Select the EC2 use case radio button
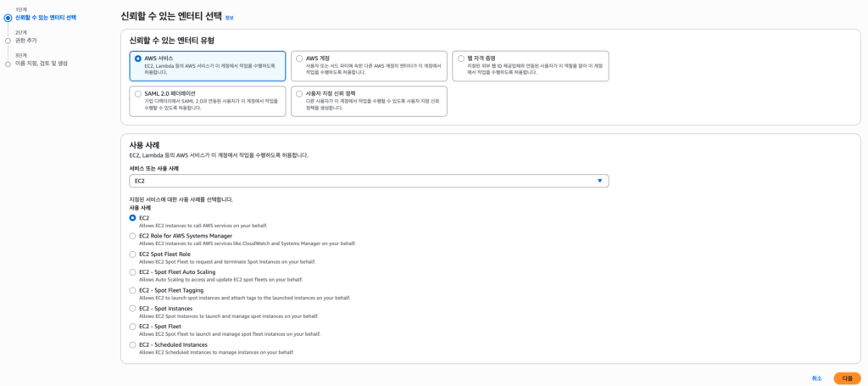868x386 pixels. pos(132,218)
